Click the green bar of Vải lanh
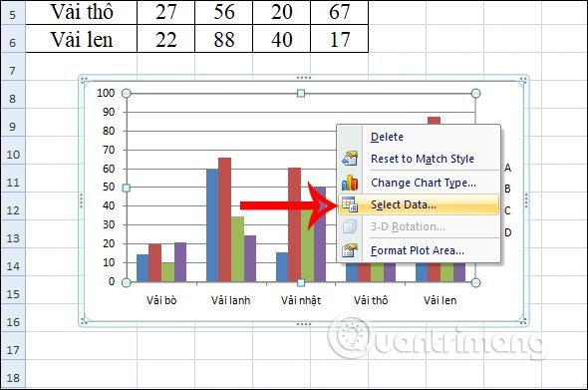 point(238,249)
